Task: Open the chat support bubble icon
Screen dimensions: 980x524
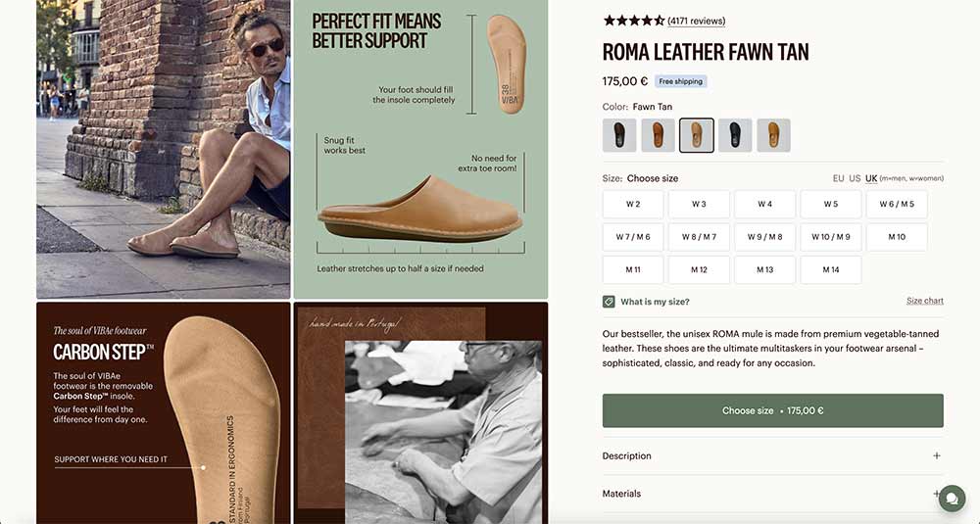Action: 952,499
